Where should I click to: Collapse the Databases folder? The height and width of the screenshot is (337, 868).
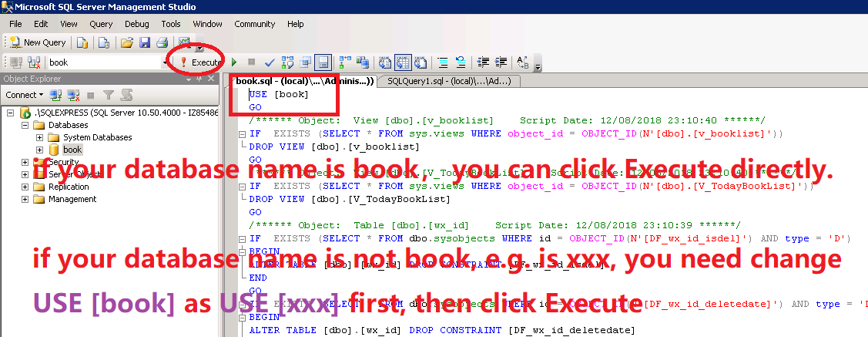coord(25,125)
